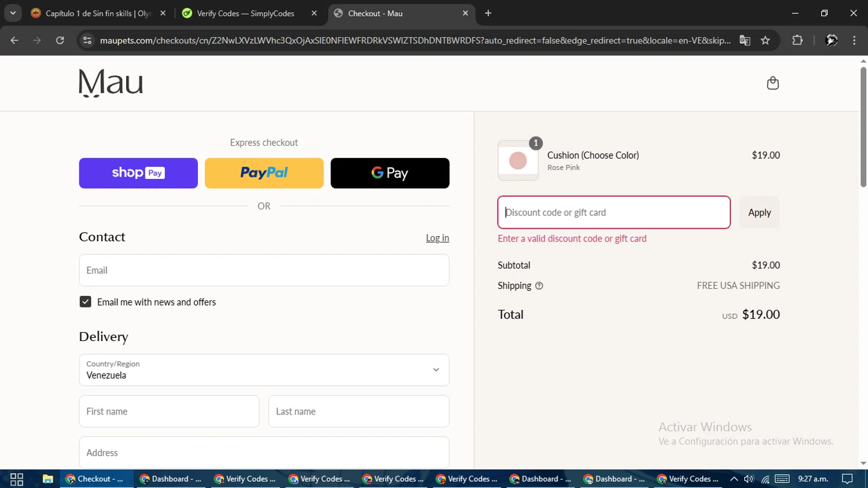The width and height of the screenshot is (868, 488).
Task: Expand the Country/Region dropdown
Action: tap(264, 370)
